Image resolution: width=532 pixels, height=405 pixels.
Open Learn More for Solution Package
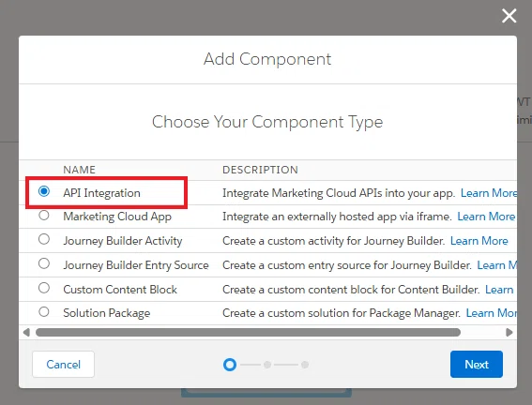tap(492, 313)
